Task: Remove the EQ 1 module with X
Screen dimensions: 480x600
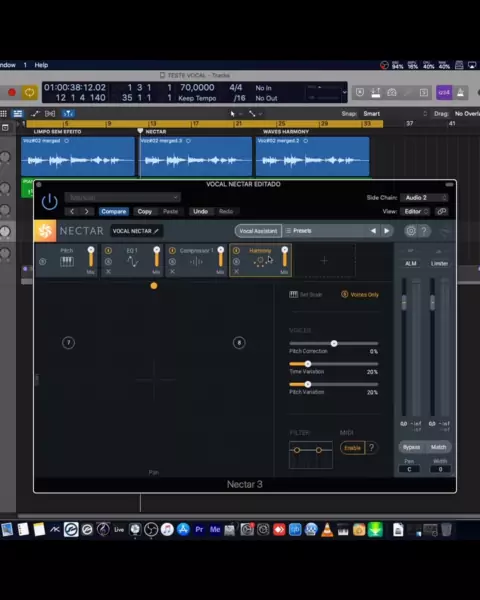Action: pos(108,271)
